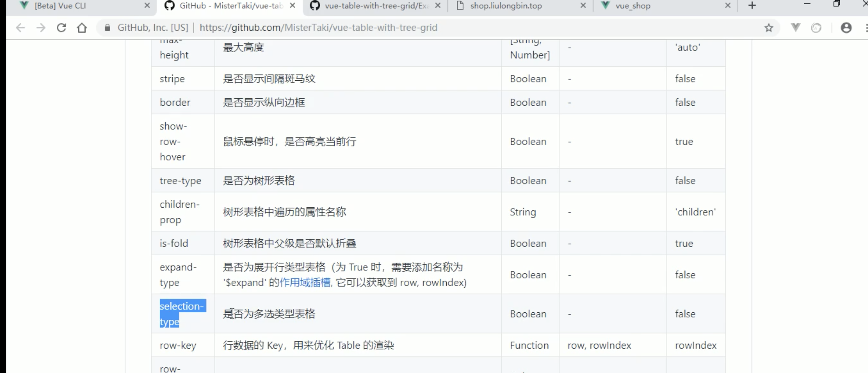
Task: Reload the current GitHub page
Action: [61, 27]
